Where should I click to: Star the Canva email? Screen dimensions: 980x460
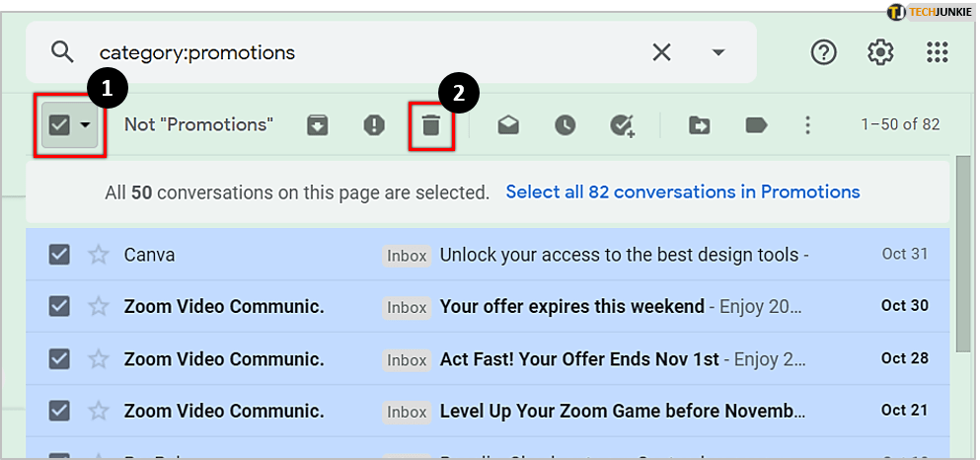click(x=99, y=255)
